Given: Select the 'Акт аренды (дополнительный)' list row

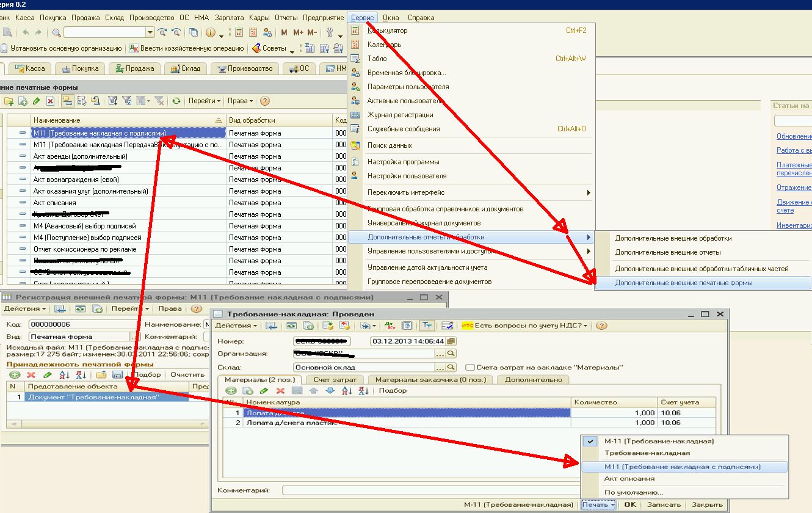Looking at the screenshot, I should [128, 156].
